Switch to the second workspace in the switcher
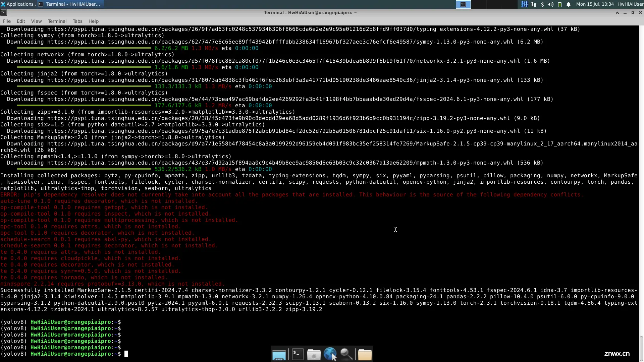Image resolution: width=644 pixels, height=362 pixels. 479,4
